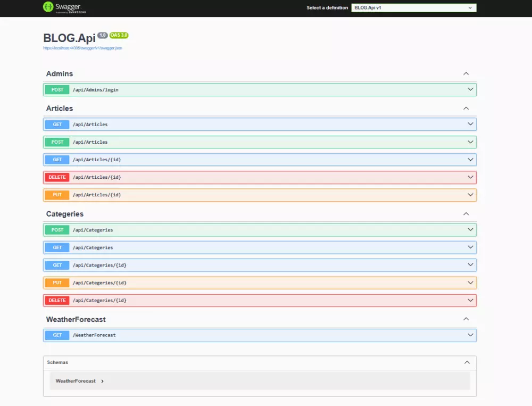Click GET badge for /api/Articles/{id}
Viewport: 532px width, 406px height.
[x=57, y=160]
